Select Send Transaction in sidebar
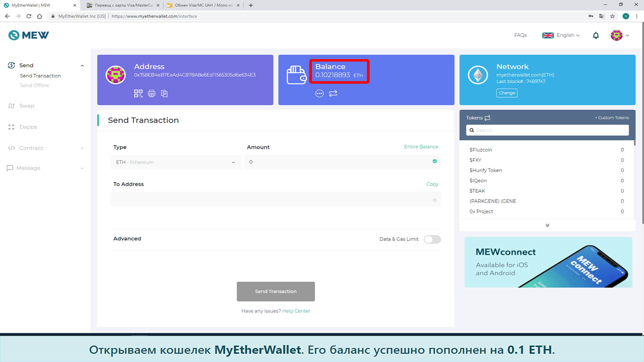 pos(40,76)
